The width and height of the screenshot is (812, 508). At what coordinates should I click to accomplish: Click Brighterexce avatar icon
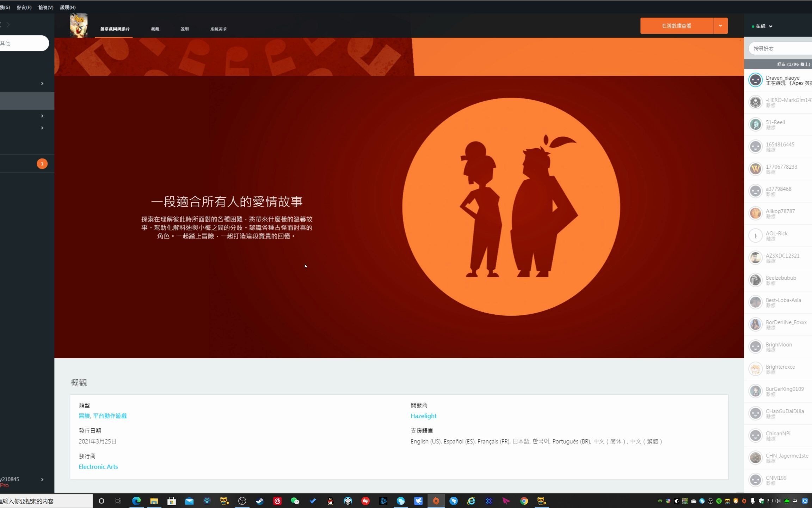click(755, 369)
